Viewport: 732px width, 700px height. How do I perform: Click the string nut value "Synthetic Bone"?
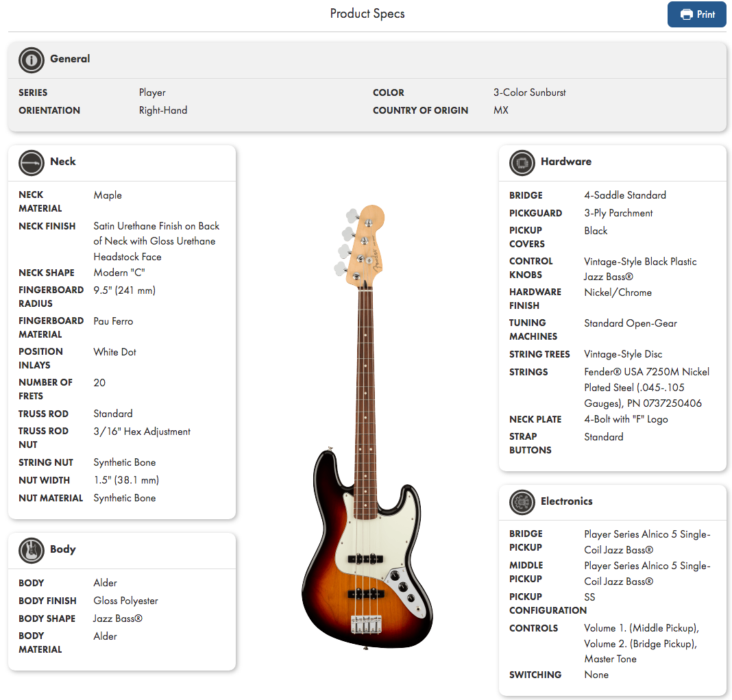tap(125, 462)
